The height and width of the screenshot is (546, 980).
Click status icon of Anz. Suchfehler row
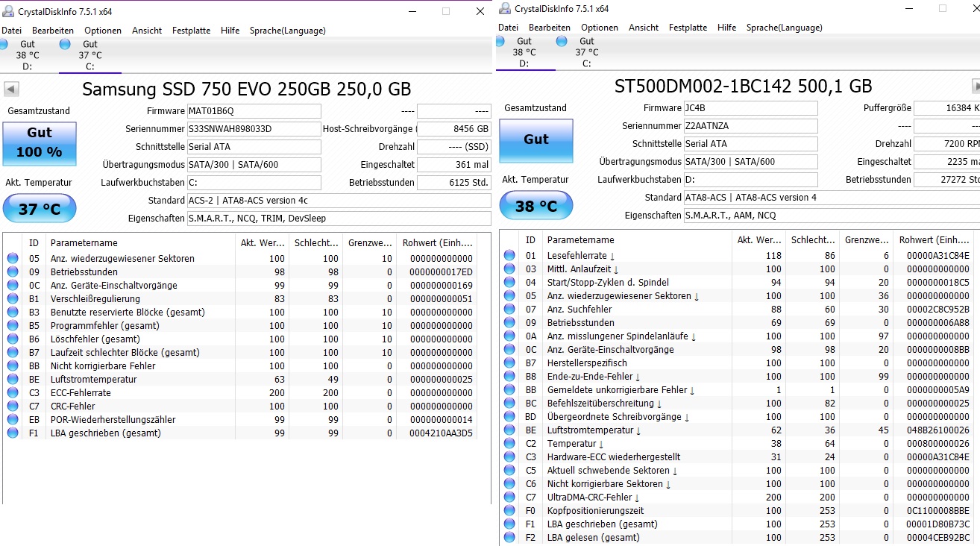coord(509,310)
